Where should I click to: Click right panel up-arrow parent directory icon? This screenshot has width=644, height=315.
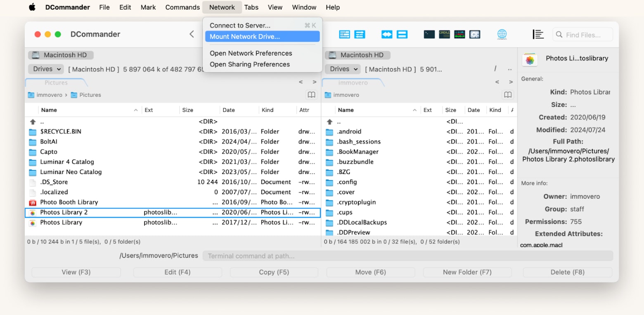pyautogui.click(x=329, y=122)
